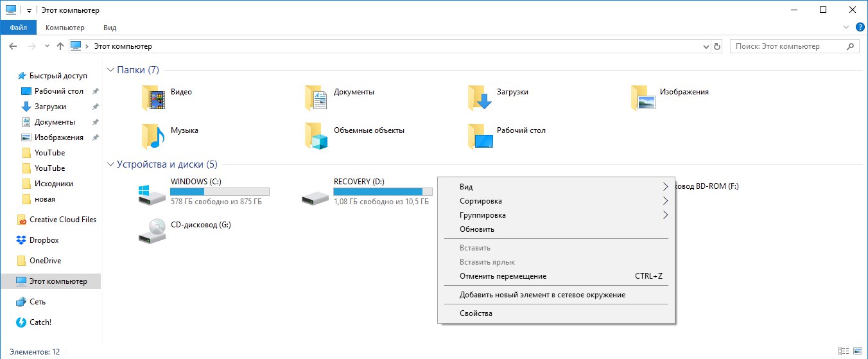This screenshot has width=868, height=359.
Task: Choose Отменить перемещение in context menu
Action: tap(556, 276)
